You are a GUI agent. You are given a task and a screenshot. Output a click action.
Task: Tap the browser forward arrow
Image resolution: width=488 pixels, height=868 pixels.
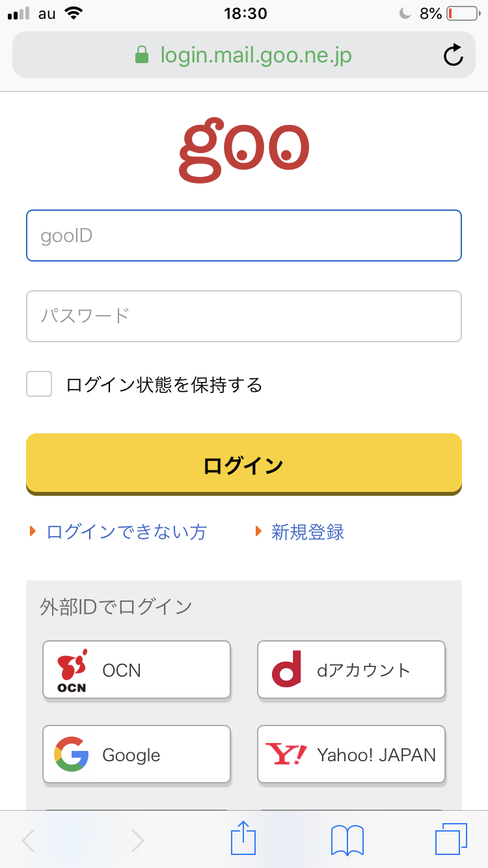pos(137,840)
